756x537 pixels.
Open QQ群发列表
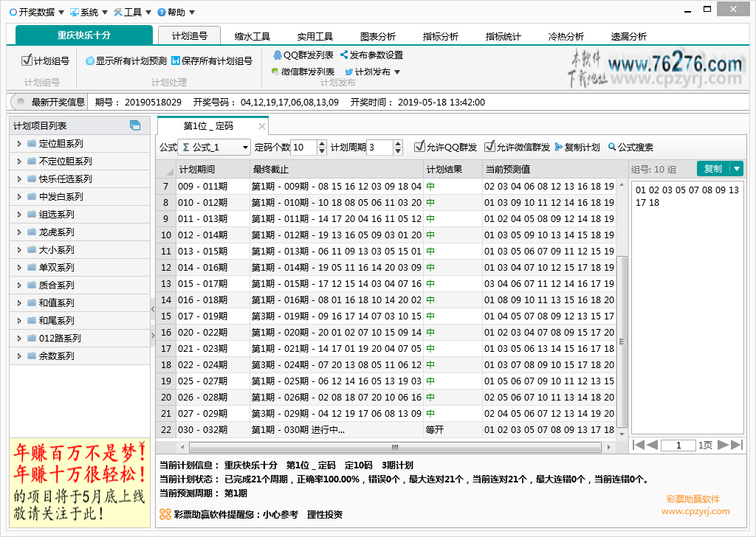[x=303, y=55]
